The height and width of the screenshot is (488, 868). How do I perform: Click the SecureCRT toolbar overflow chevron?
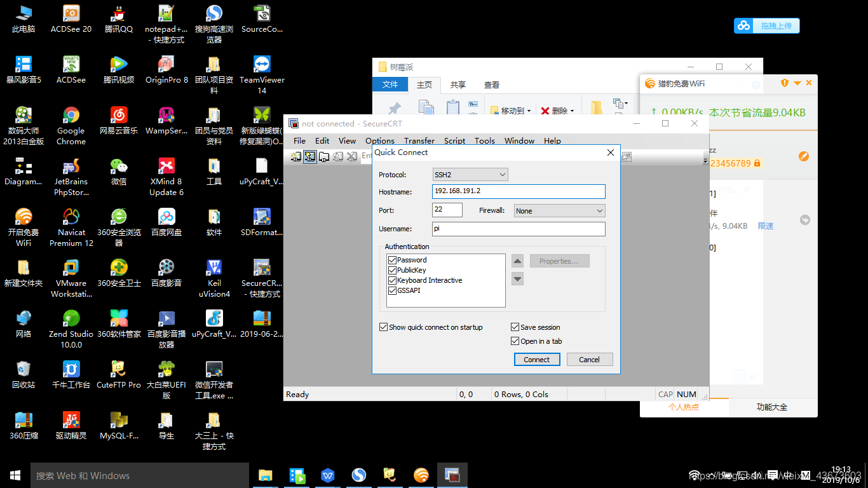point(705,161)
